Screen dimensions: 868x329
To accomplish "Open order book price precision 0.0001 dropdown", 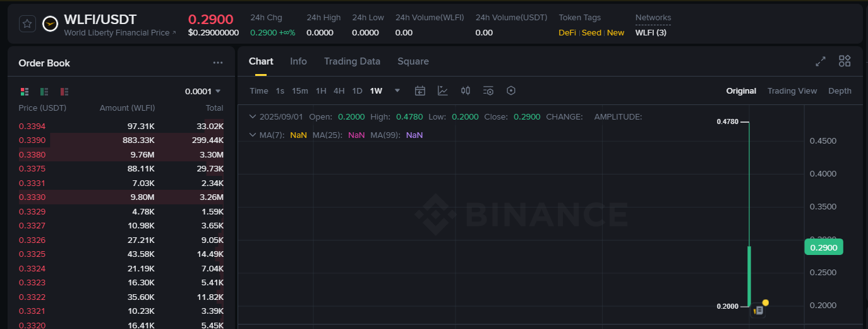I will (203, 91).
